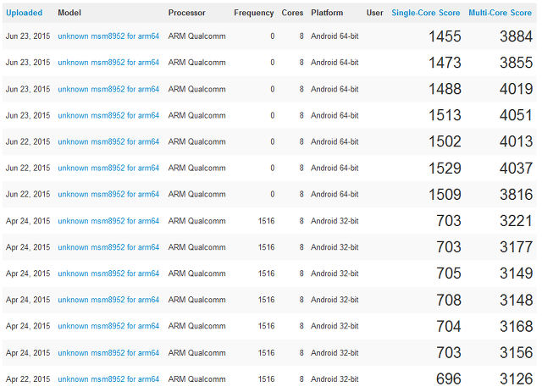Select cores value 8 in row scoring 3855
This screenshot has width=542, height=392.
click(301, 63)
